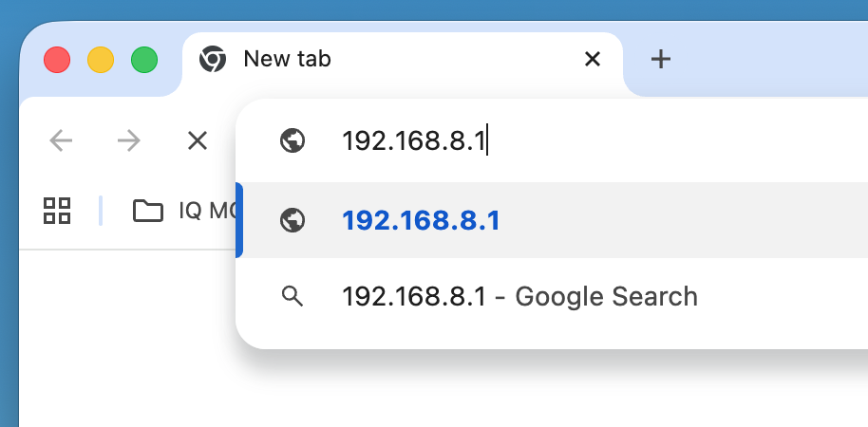
Task: Click the Chrome logo on the tab
Action: (x=212, y=60)
